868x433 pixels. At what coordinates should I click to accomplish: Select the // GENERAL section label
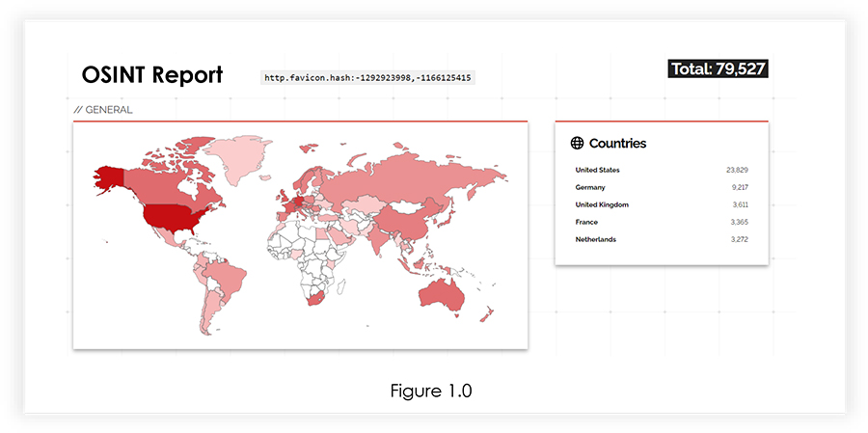[103, 110]
